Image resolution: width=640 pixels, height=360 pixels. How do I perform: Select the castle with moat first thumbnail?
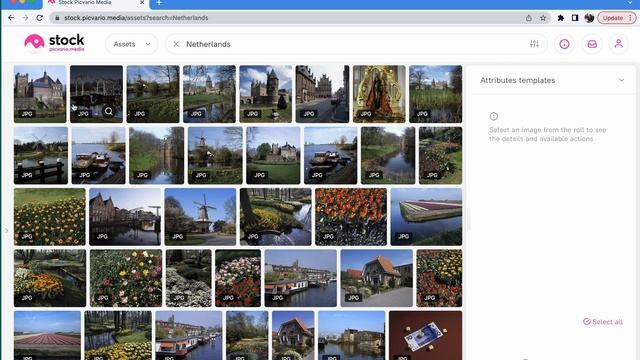point(40,94)
